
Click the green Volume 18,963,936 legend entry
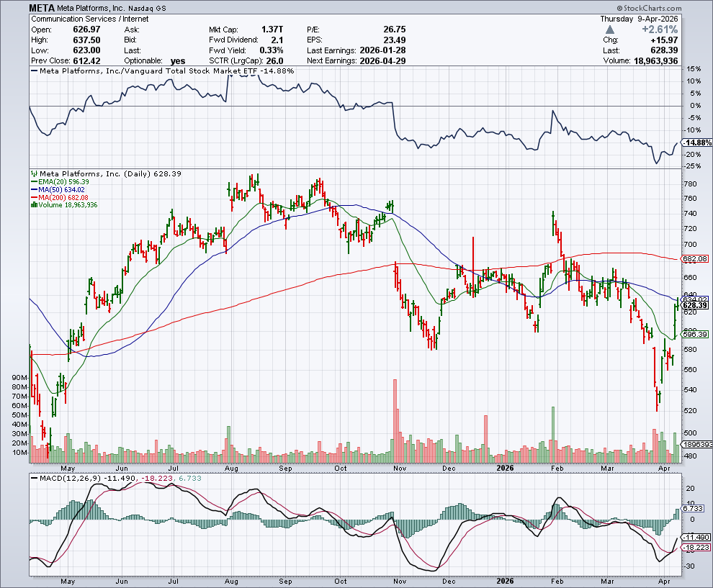[x=63, y=205]
